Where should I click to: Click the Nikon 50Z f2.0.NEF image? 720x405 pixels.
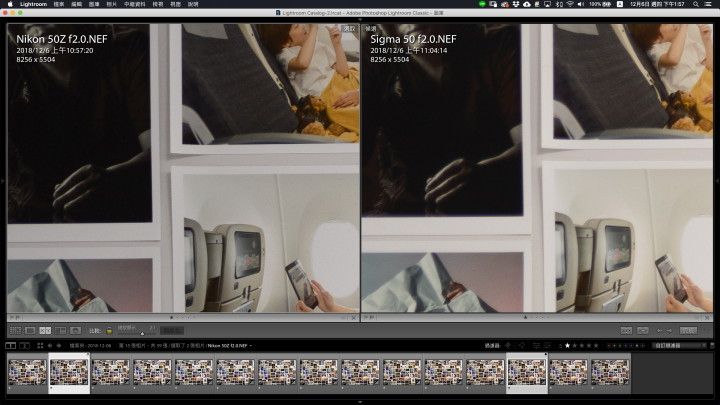183,168
